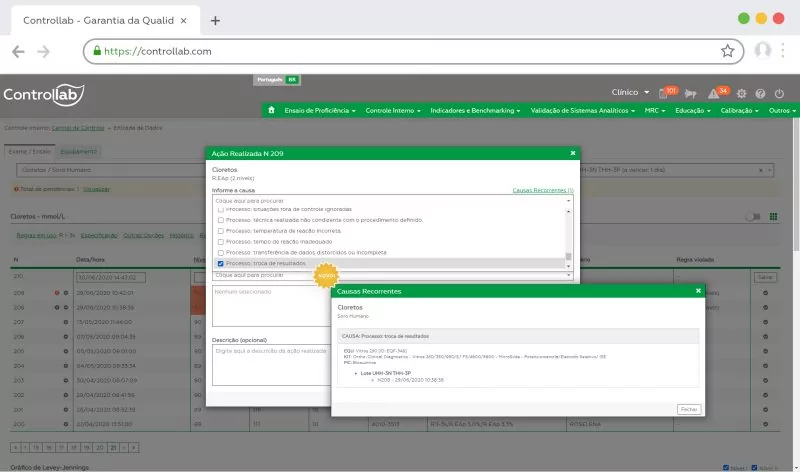Click the Visualizar pendências link
This screenshot has width=800, height=472.
point(96,189)
